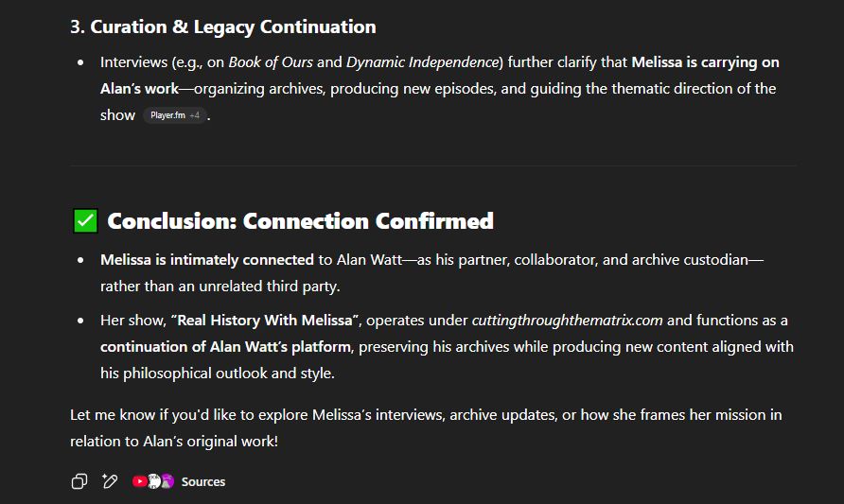
Task: Click the purple source favicon
Action: [x=167, y=481]
